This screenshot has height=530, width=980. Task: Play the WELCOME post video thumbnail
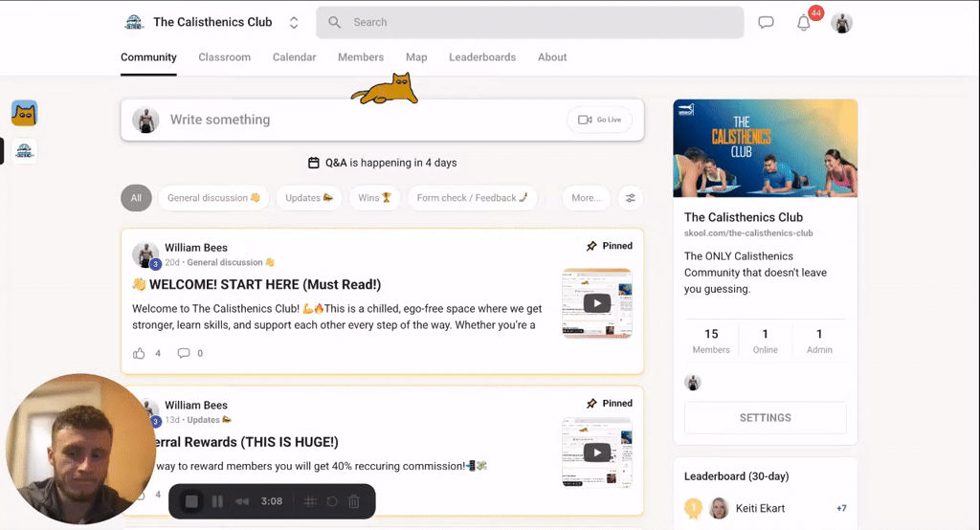[x=597, y=303]
